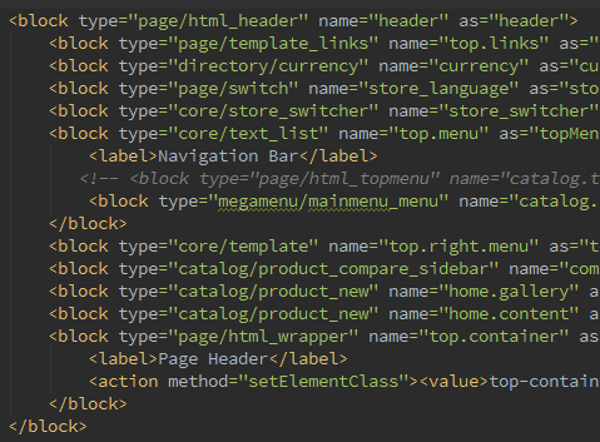
Task: Select the "page/html_wrapper" type string
Action: [264, 337]
